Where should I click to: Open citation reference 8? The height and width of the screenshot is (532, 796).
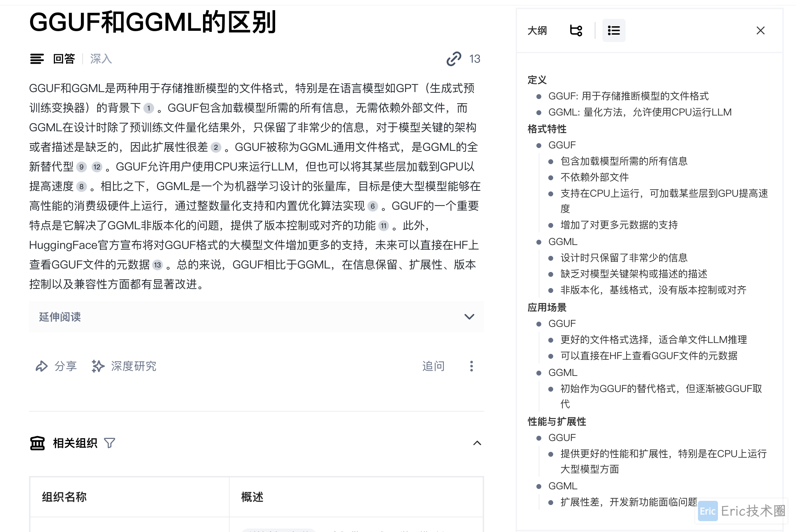82,187
